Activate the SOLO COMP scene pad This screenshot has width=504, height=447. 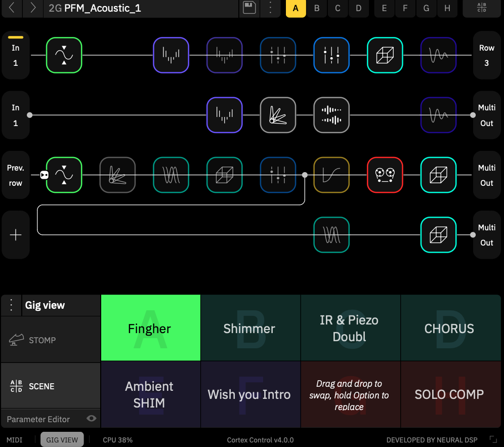click(449, 394)
